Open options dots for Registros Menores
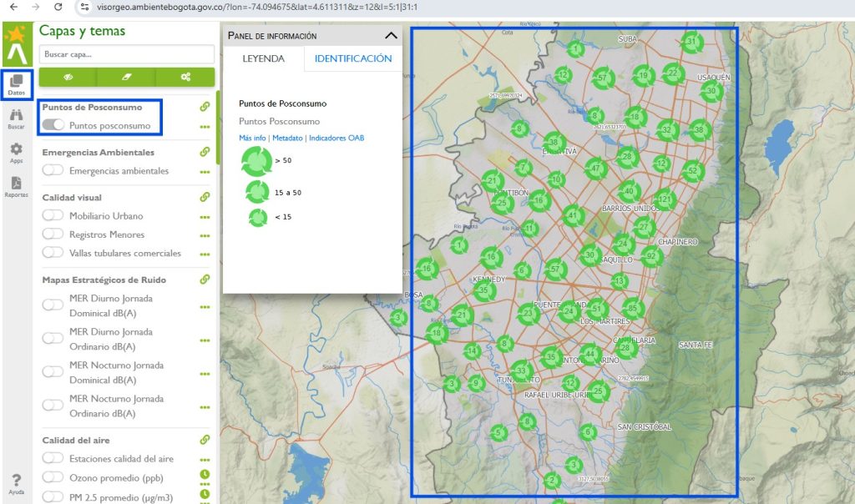This screenshot has height=504, width=855. click(x=205, y=235)
